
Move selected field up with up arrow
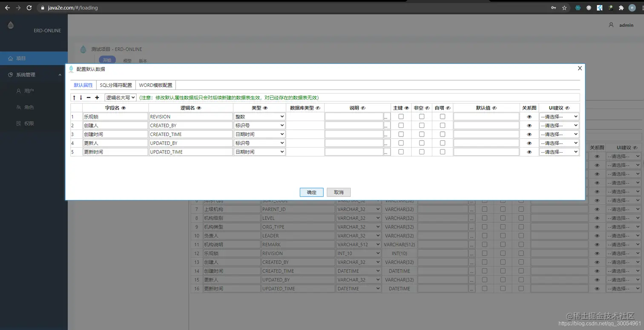pos(74,98)
